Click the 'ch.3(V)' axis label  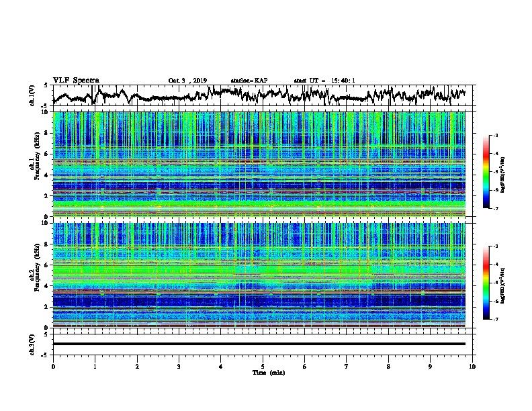[32, 345]
